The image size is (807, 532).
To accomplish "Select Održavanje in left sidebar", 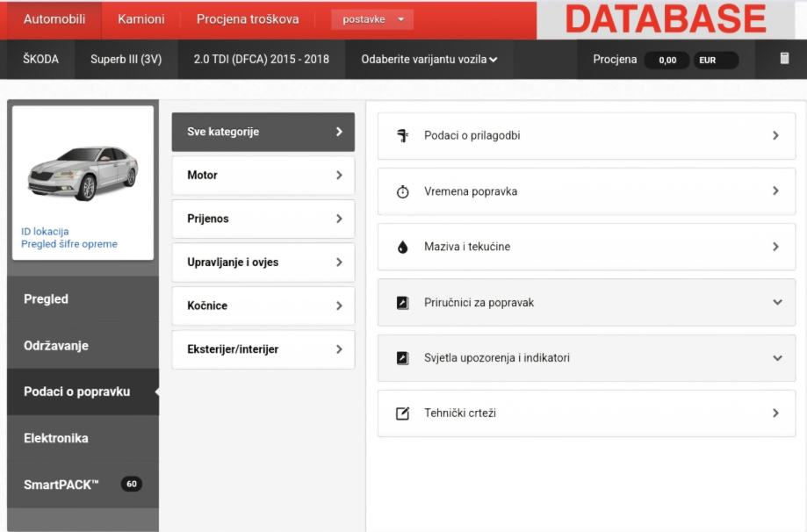I will (56, 346).
